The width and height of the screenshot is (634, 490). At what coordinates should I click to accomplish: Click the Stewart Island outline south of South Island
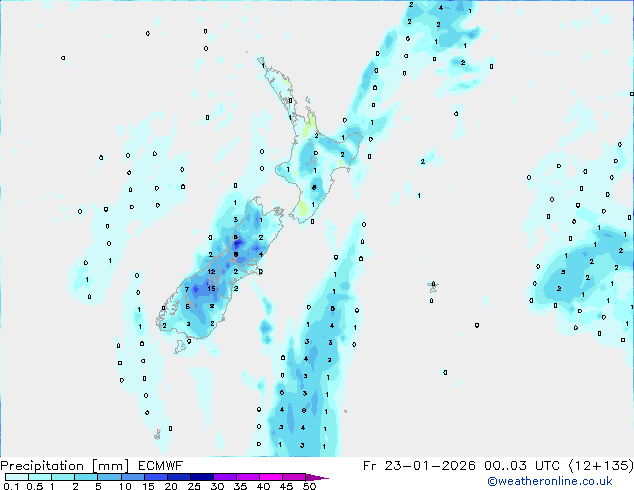180,346
